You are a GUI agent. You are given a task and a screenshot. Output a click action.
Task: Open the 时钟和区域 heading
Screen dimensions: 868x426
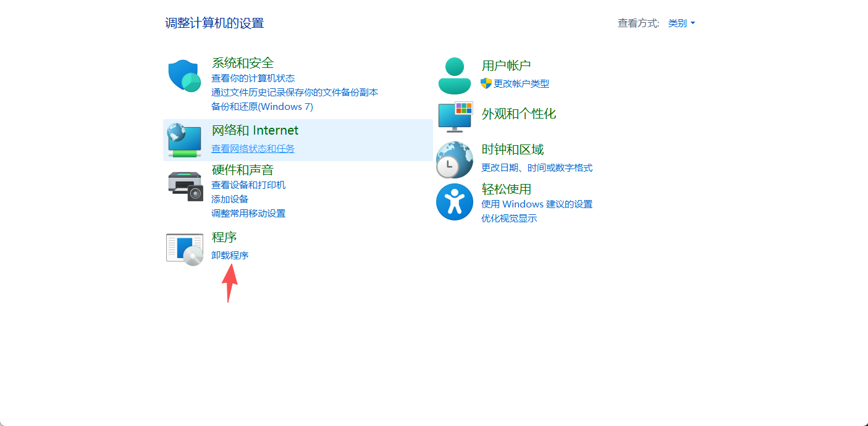513,149
